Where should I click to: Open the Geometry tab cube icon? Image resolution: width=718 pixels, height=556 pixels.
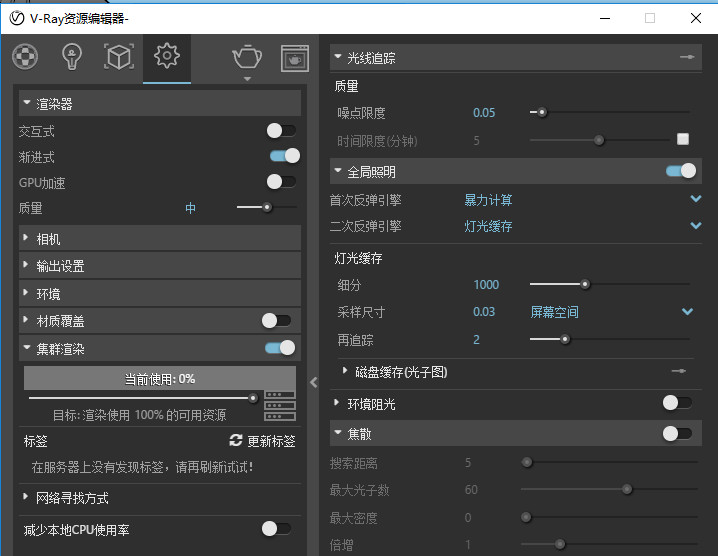pyautogui.click(x=119, y=57)
